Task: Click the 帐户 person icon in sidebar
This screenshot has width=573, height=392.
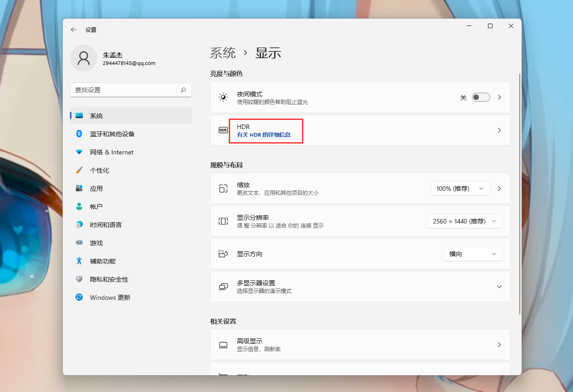Action: click(x=79, y=207)
